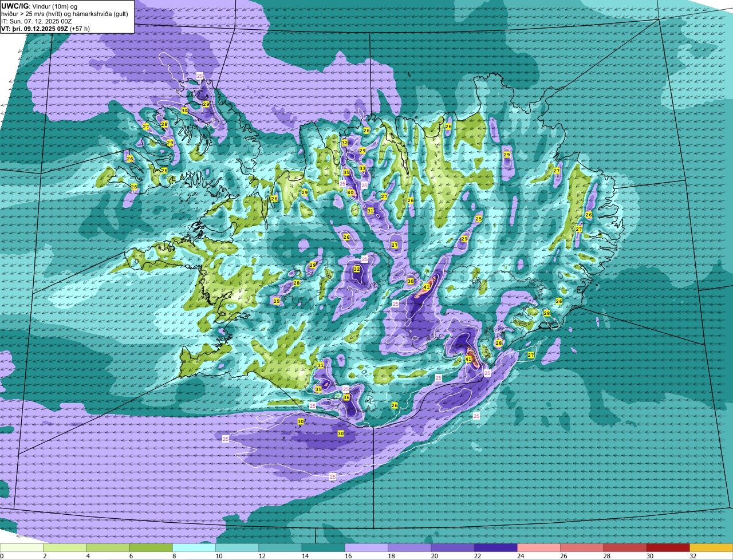This screenshot has width=733, height=560.
Task: Click the color bar tick label '8'
Action: click(173, 556)
